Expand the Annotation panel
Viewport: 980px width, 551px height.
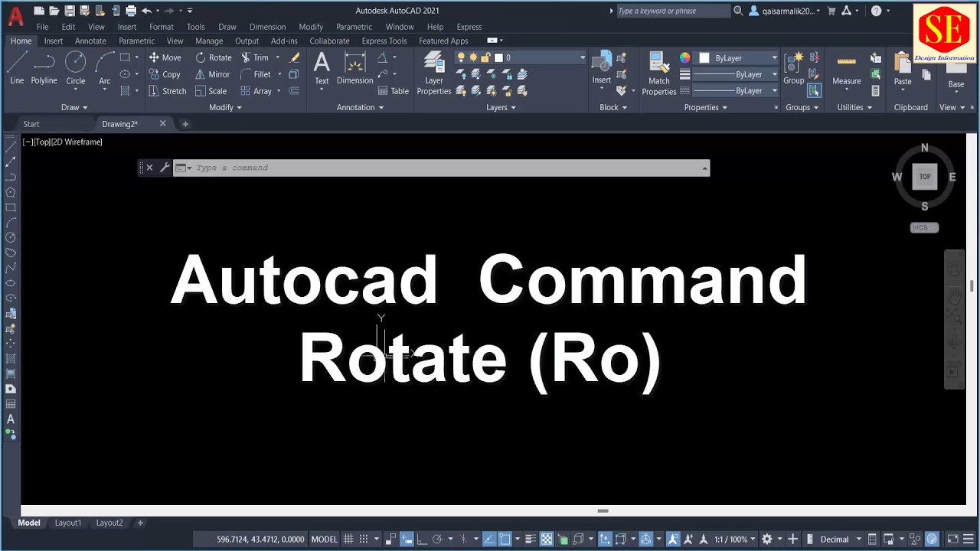pos(360,107)
